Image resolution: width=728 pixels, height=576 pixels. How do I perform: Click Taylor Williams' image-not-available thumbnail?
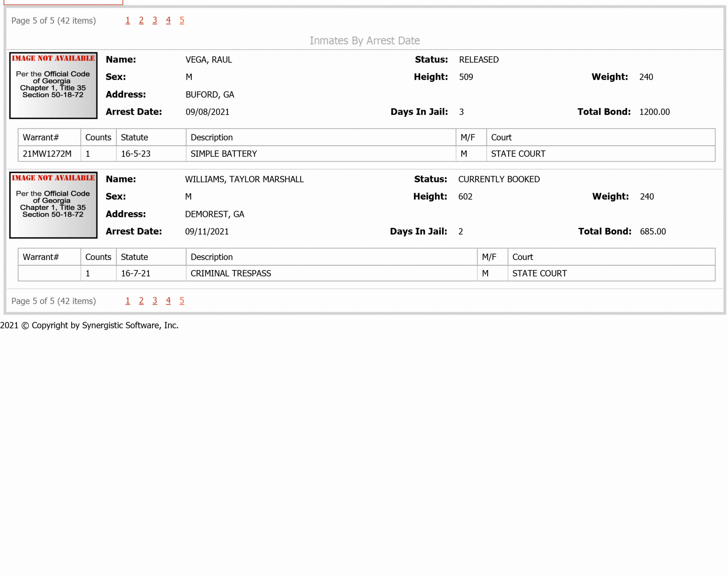click(x=53, y=205)
